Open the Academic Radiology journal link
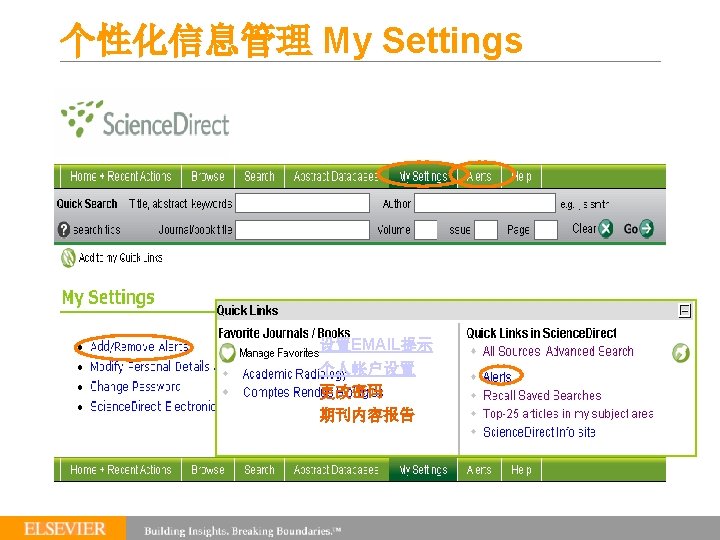720x540 pixels. point(294,374)
